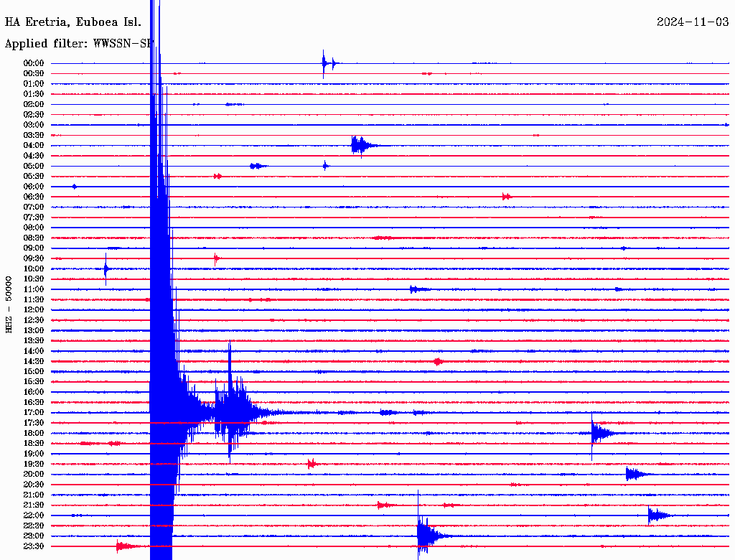Select the 20:30 time label

pos(34,485)
